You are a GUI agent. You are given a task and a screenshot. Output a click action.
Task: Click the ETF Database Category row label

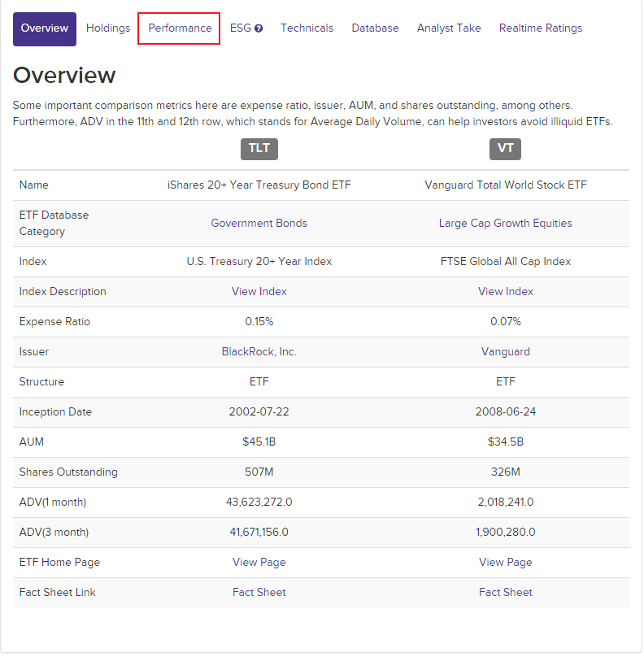pos(54,224)
